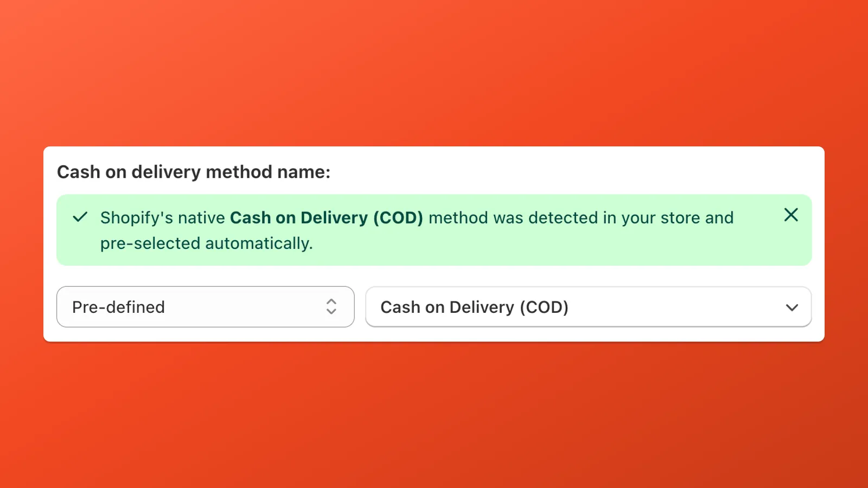Screen dimensions: 868x488
Task: Click the down chevron icon on Cash on Delivery
Action: pyautogui.click(x=792, y=307)
